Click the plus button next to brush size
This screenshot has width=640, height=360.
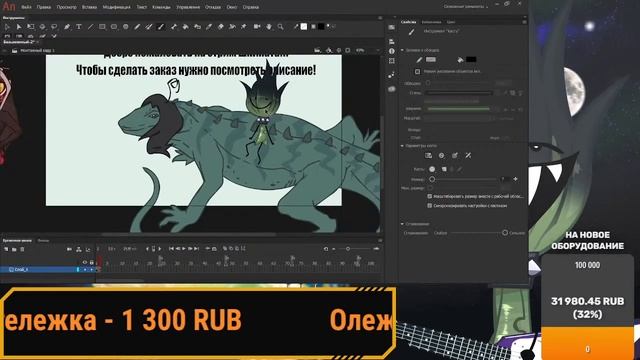pos(516,179)
